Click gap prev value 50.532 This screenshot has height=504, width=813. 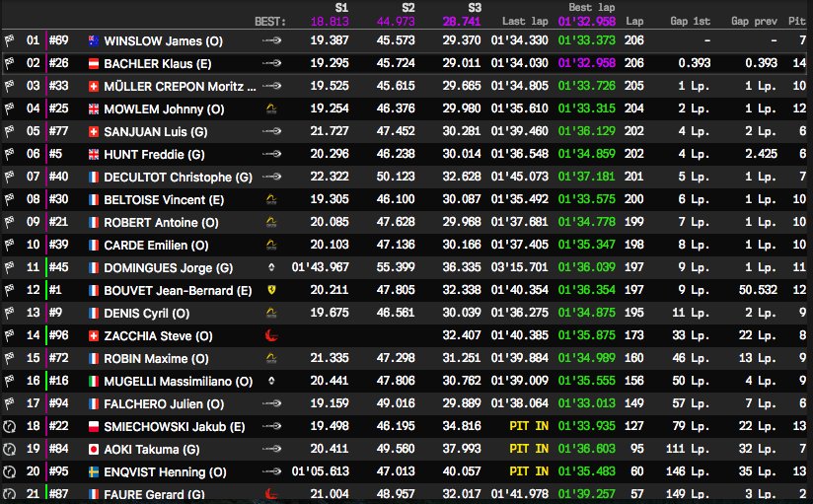(758, 290)
